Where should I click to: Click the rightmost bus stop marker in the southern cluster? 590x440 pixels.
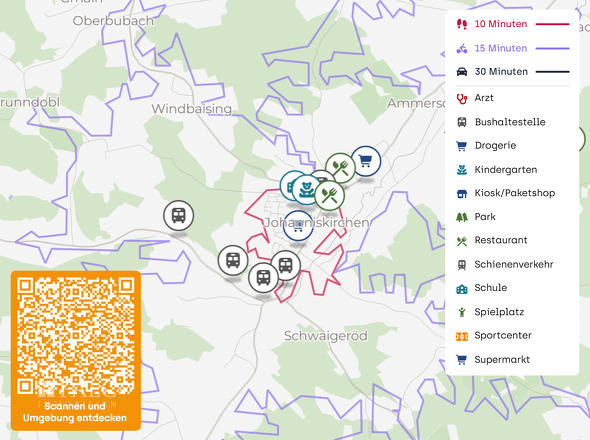tap(286, 265)
